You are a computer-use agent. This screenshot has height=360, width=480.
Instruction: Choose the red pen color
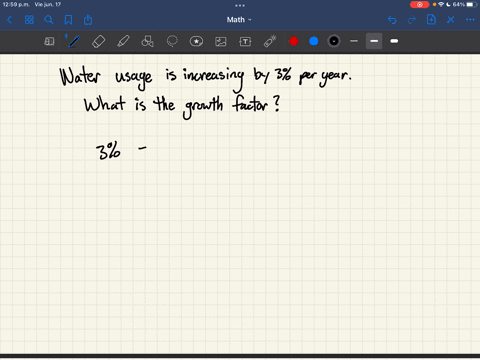click(294, 41)
